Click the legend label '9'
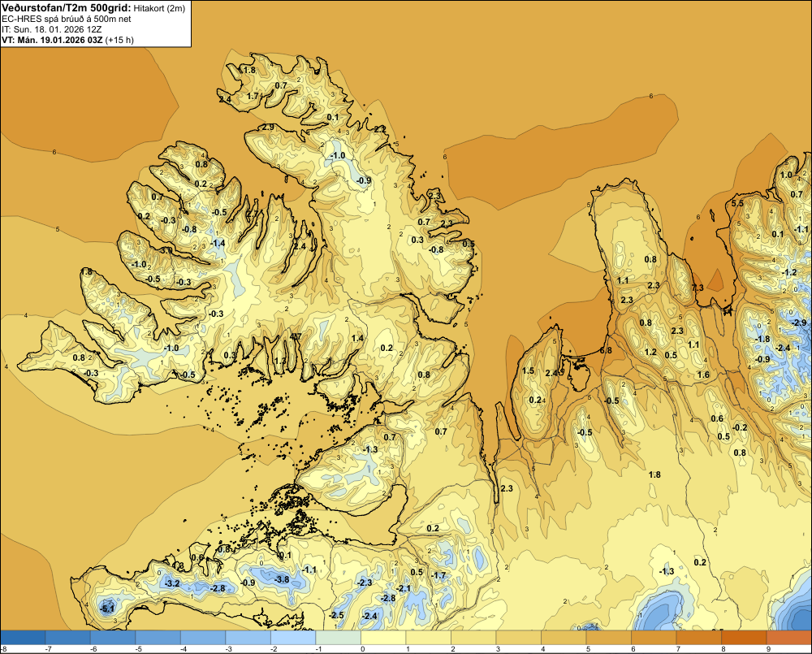 coord(768,649)
